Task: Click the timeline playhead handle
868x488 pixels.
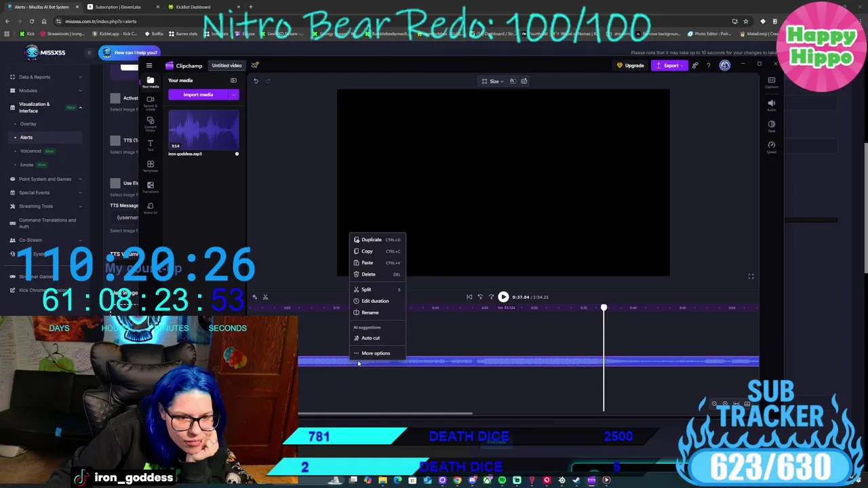Action: pos(604,308)
